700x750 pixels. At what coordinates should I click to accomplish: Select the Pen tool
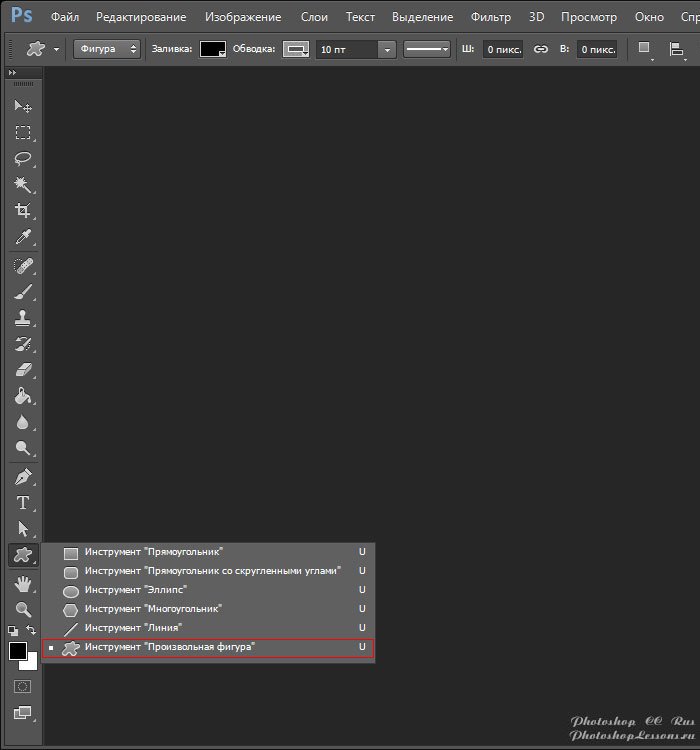[22, 476]
